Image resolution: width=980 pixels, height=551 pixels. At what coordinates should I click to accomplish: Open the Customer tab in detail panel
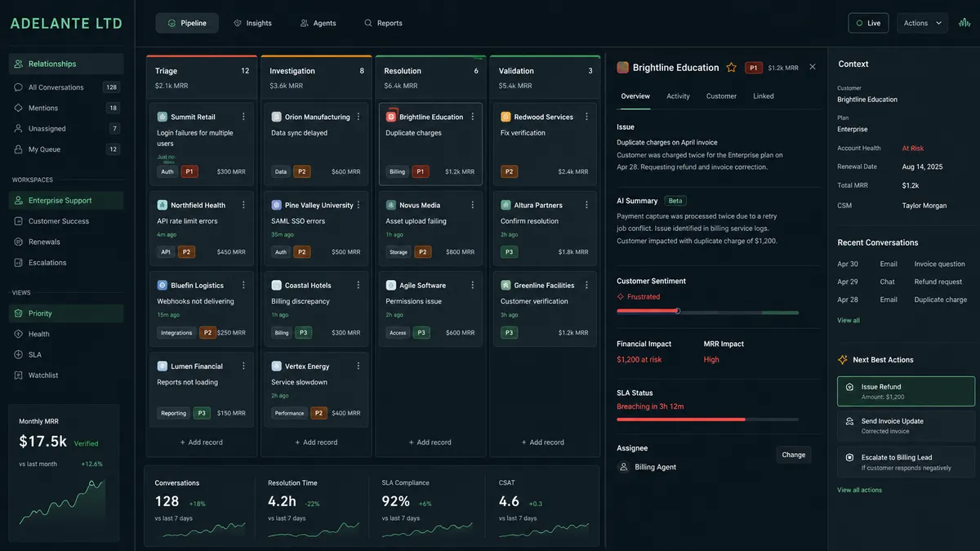tap(721, 96)
